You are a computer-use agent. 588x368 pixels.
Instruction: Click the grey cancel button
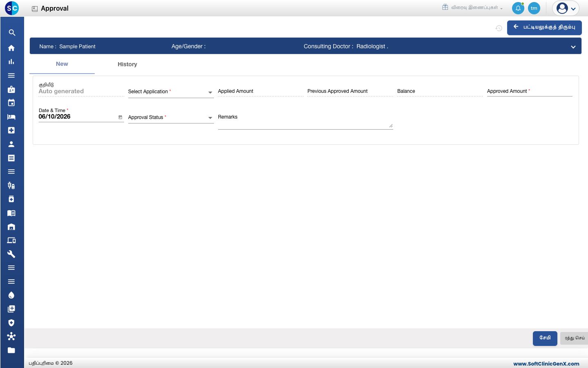(x=574, y=338)
